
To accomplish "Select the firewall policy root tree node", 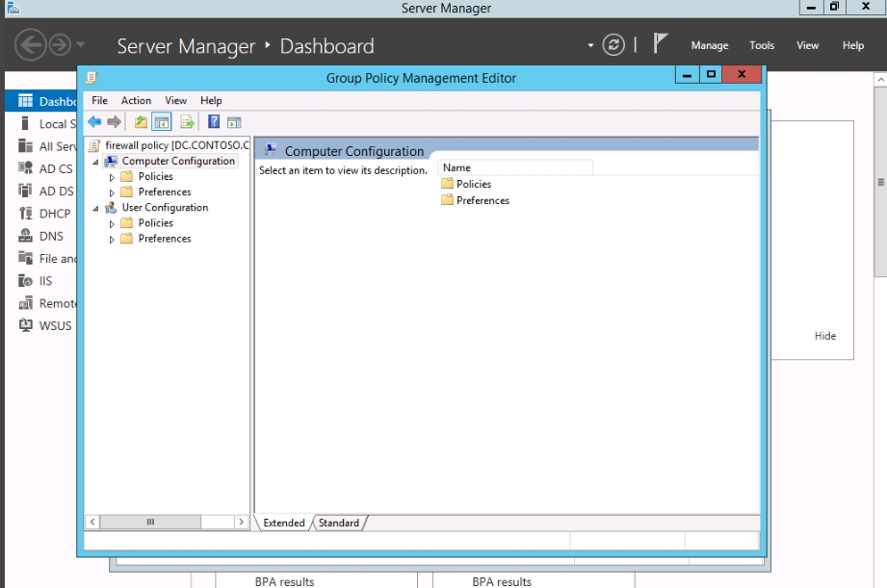I will pos(170,145).
